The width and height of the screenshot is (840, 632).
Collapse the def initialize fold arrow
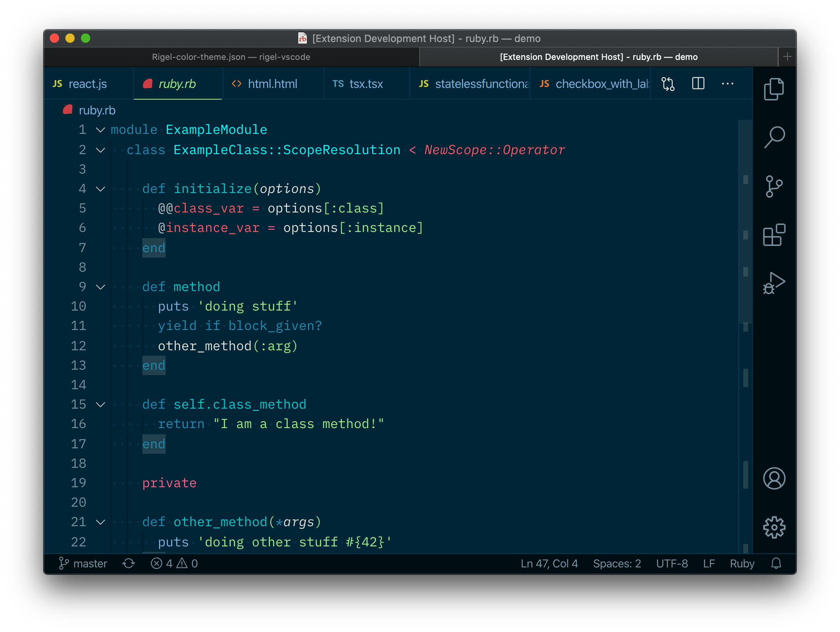pos(101,189)
